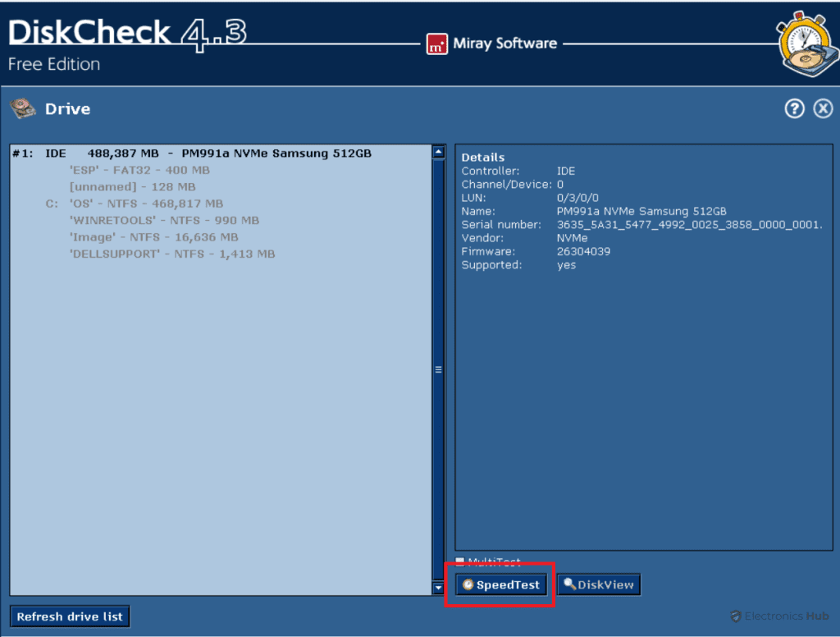840x637 pixels.
Task: Open help via the question mark icon
Action: [x=794, y=108]
